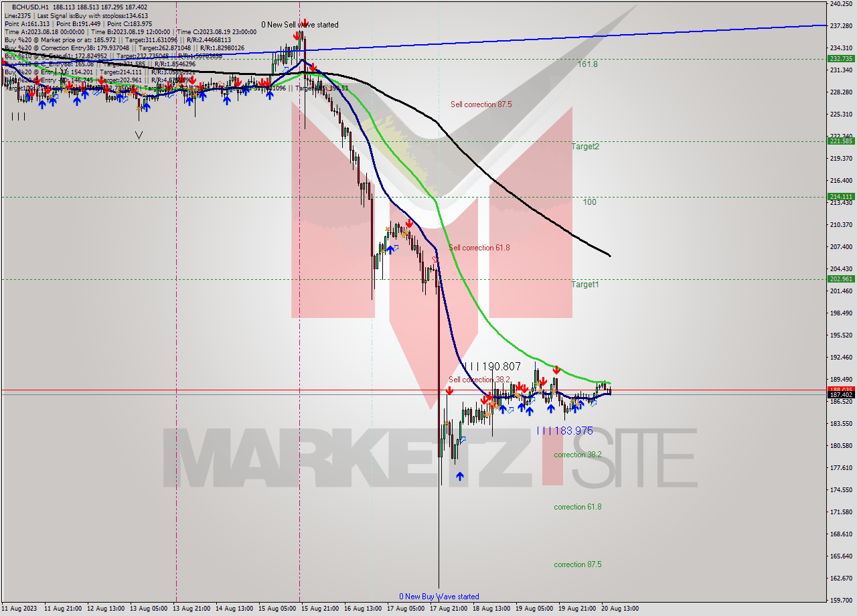Click the green 202.961 price tag

pyautogui.click(x=841, y=279)
